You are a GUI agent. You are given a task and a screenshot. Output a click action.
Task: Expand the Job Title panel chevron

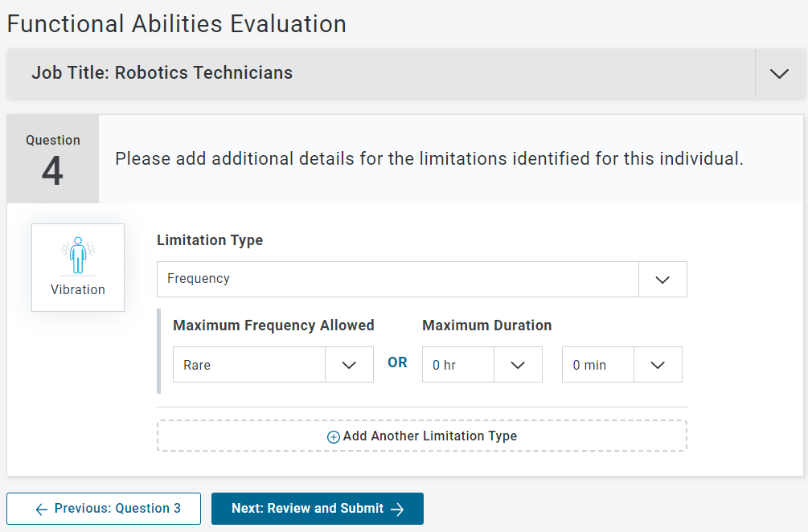point(779,73)
